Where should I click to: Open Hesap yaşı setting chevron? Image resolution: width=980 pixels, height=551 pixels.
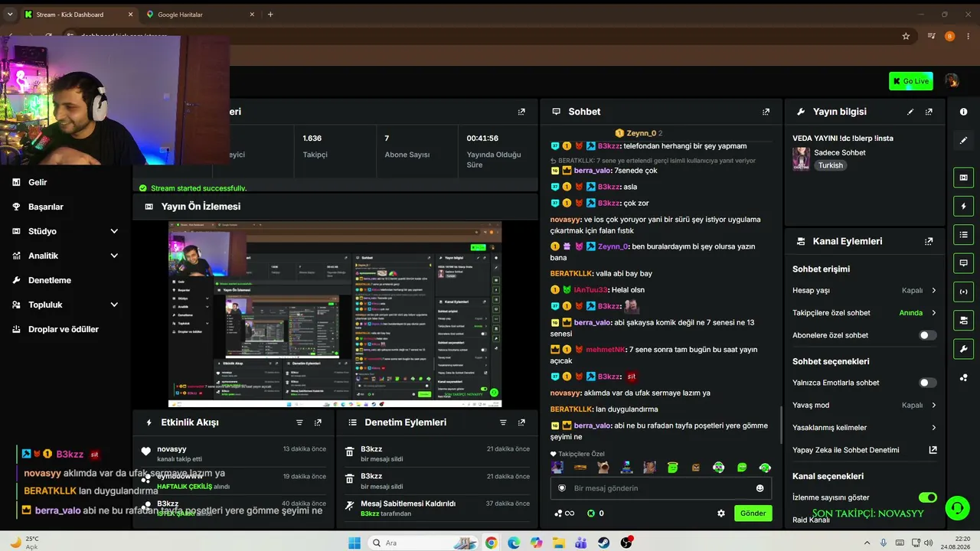pos(933,291)
